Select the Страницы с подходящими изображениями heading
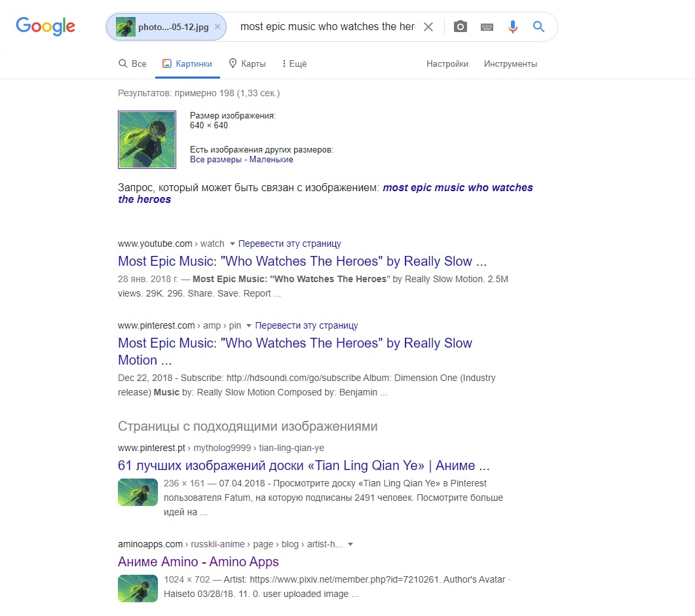Screen dimensions: 695x616 (248, 426)
